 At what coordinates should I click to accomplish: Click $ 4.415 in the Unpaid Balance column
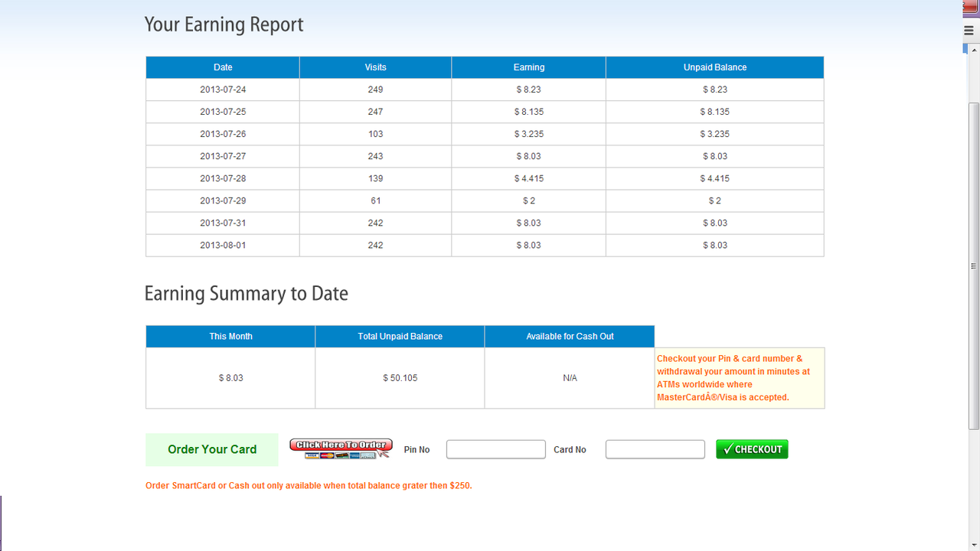pyautogui.click(x=715, y=178)
